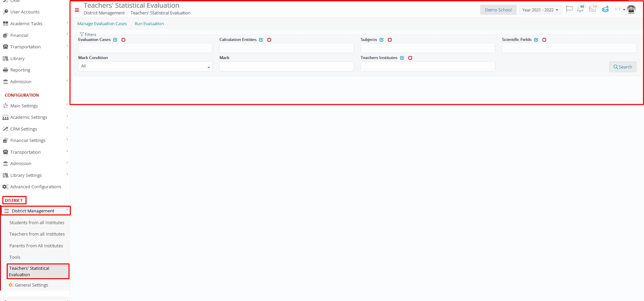Click the Evaluation Cases input field
The height and width of the screenshot is (301, 644).
pyautogui.click(x=145, y=48)
